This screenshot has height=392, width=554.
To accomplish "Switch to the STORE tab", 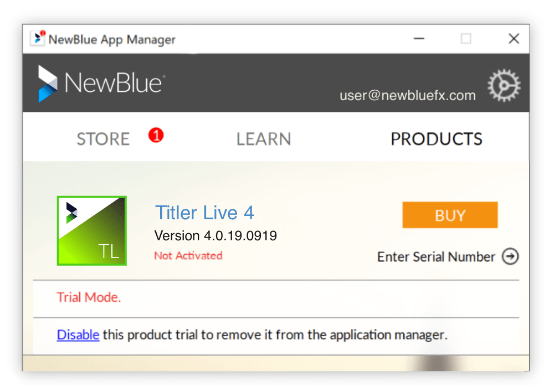I will click(103, 139).
